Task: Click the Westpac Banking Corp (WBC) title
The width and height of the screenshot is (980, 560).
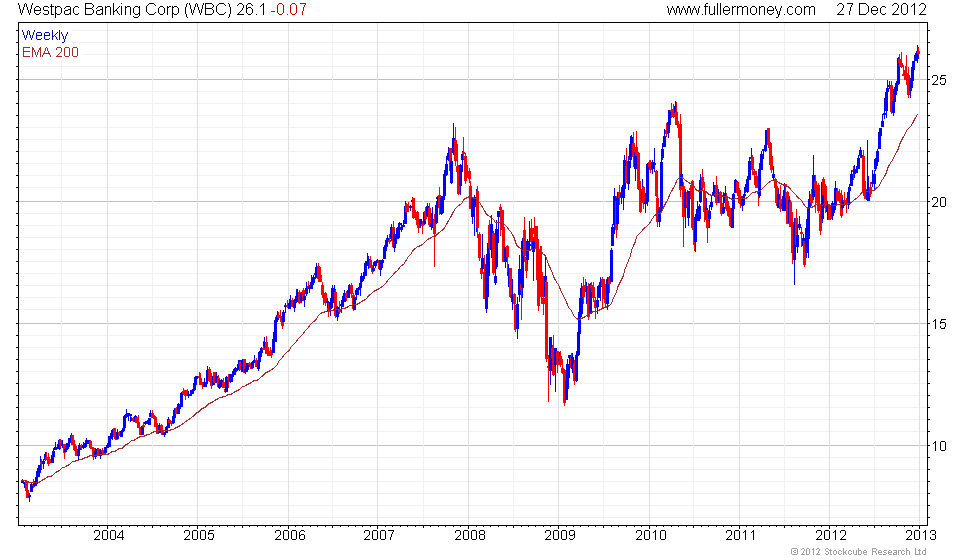Action: coord(125,10)
